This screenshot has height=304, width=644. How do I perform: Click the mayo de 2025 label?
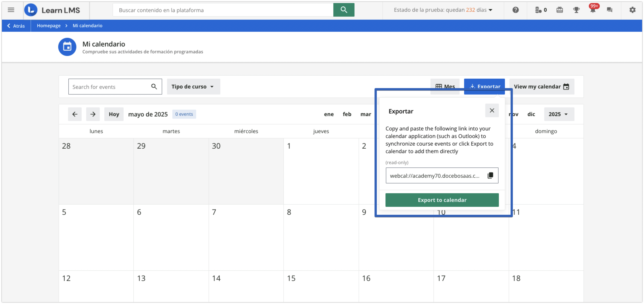click(148, 114)
